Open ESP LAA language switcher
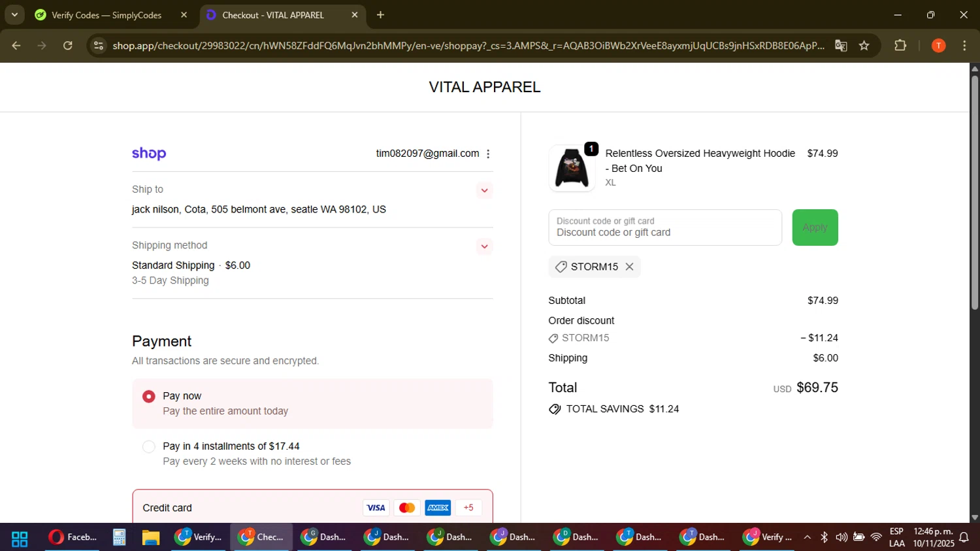The height and width of the screenshot is (551, 980). pos(897,537)
